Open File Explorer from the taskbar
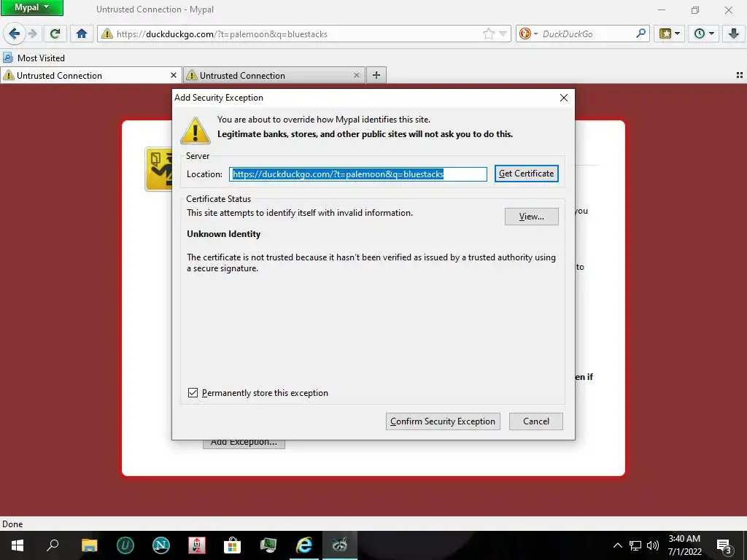 point(89,545)
